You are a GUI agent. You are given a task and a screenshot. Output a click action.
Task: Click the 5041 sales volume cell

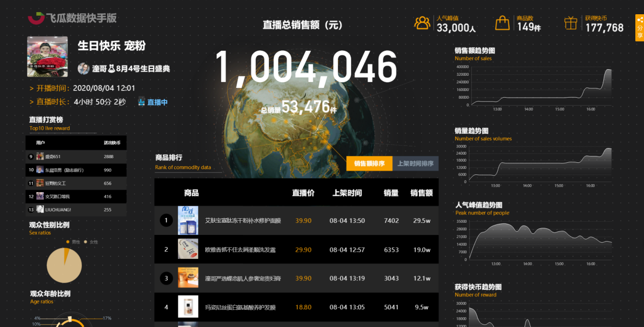391,307
